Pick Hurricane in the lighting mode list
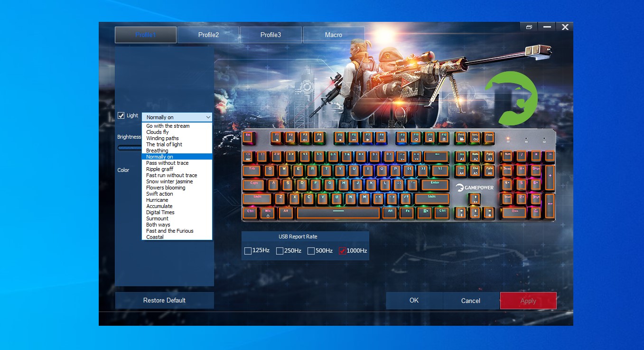Screen dimensions: 644x350 [x=157, y=200]
